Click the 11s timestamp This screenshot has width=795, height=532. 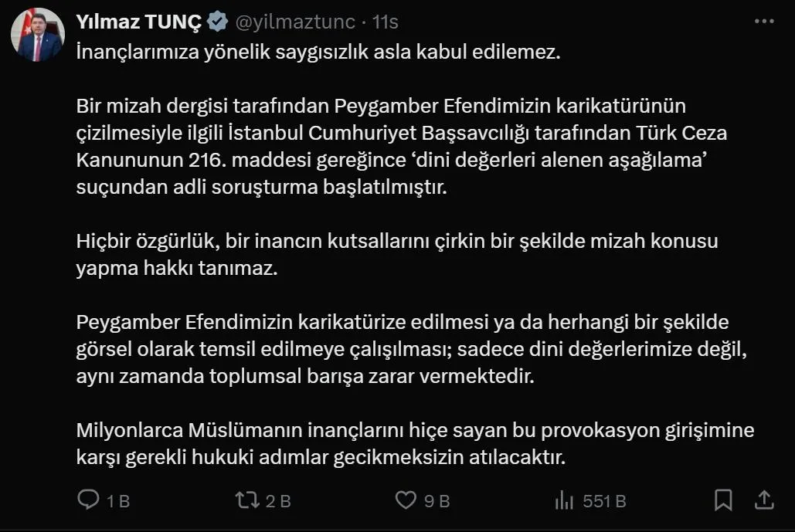pos(385,23)
